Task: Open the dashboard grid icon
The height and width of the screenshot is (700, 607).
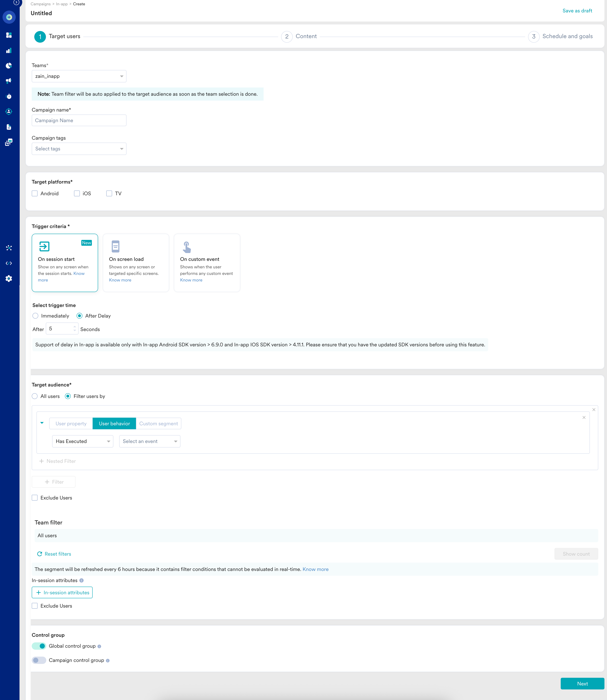Action: pyautogui.click(x=9, y=35)
